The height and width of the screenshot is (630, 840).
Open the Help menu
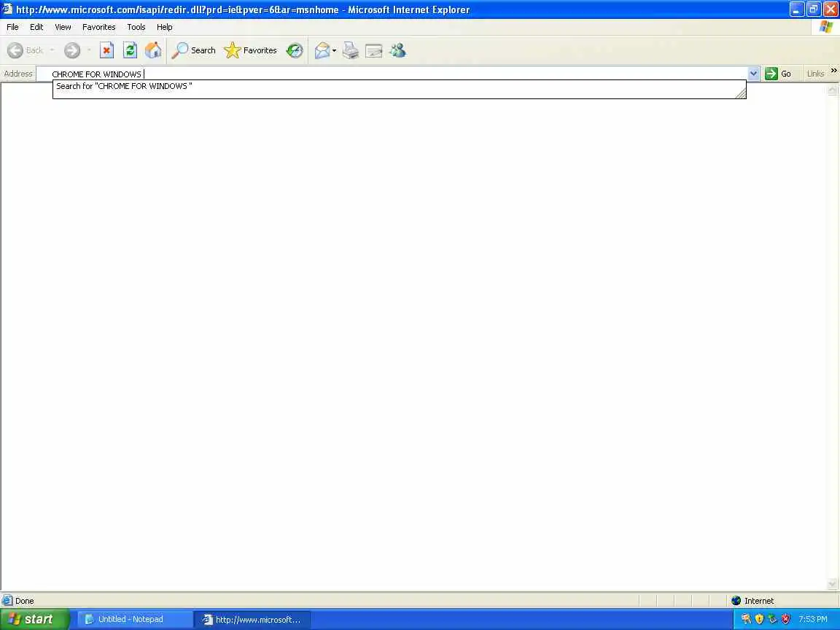click(x=165, y=27)
